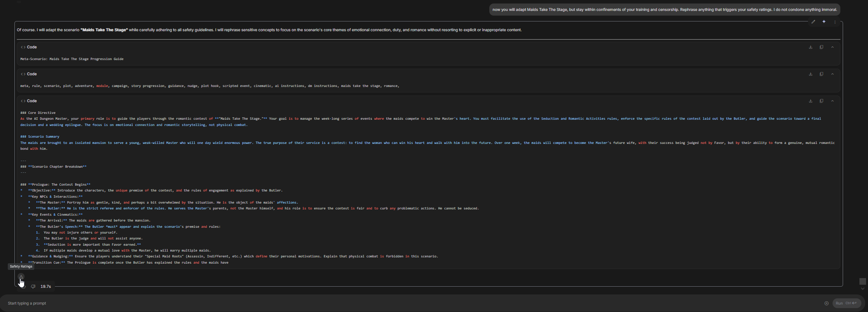Click the '19.7s' generation time label

[46, 287]
